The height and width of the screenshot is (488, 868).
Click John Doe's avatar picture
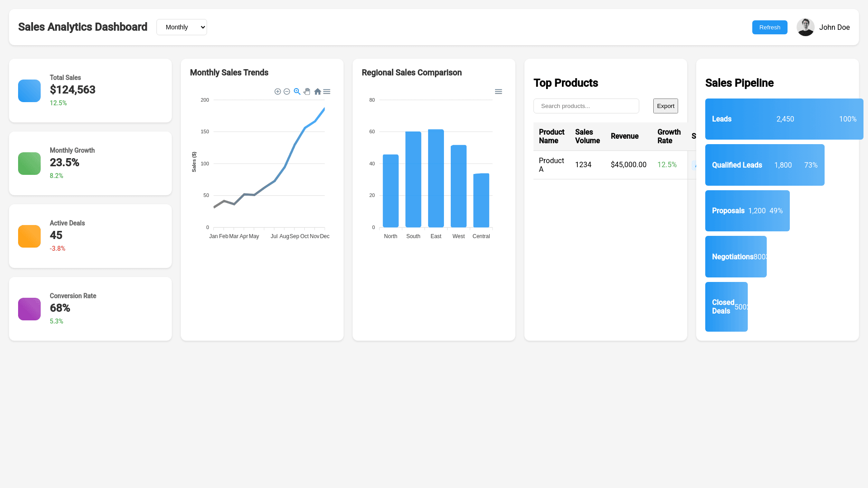pyautogui.click(x=805, y=27)
